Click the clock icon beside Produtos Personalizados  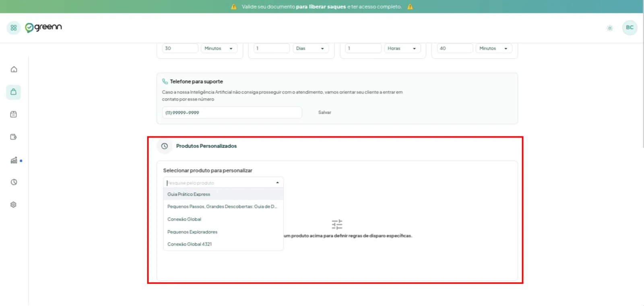165,146
